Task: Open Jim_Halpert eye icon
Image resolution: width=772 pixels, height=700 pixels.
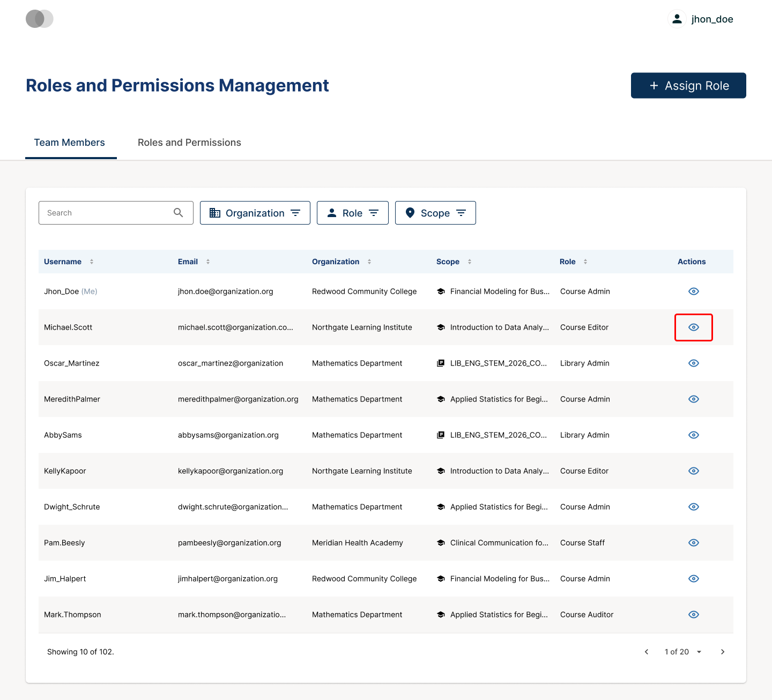Action: click(694, 579)
